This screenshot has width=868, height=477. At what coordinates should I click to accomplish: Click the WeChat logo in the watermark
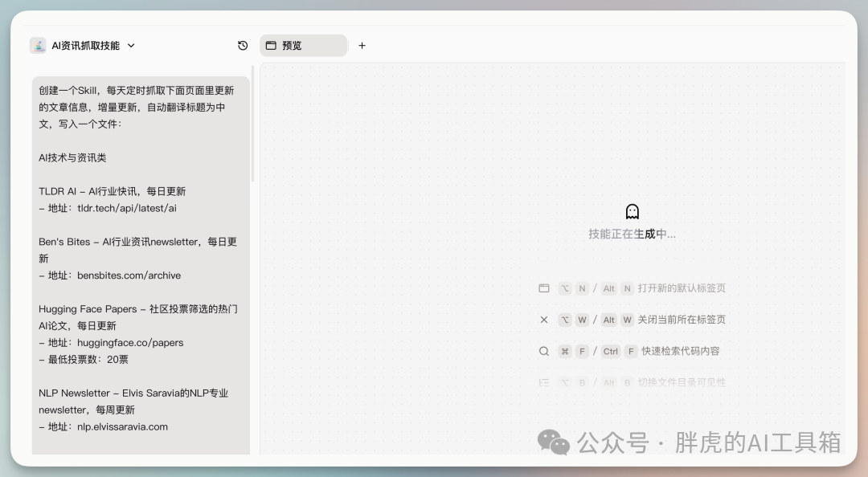tap(554, 442)
